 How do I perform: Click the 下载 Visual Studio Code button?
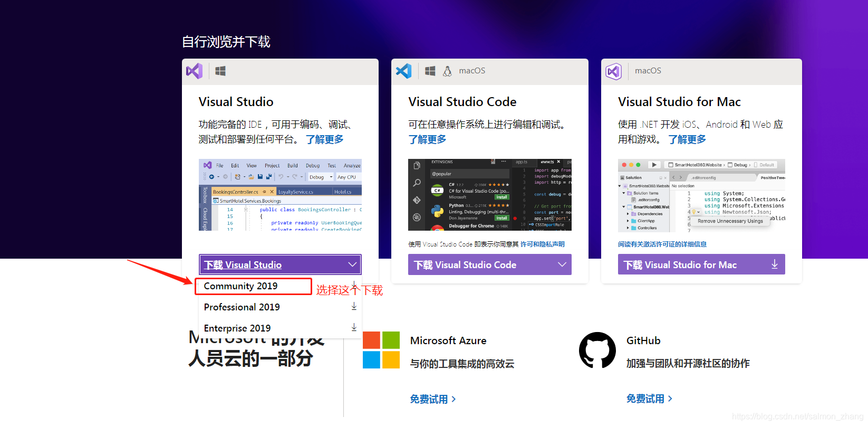(490, 264)
